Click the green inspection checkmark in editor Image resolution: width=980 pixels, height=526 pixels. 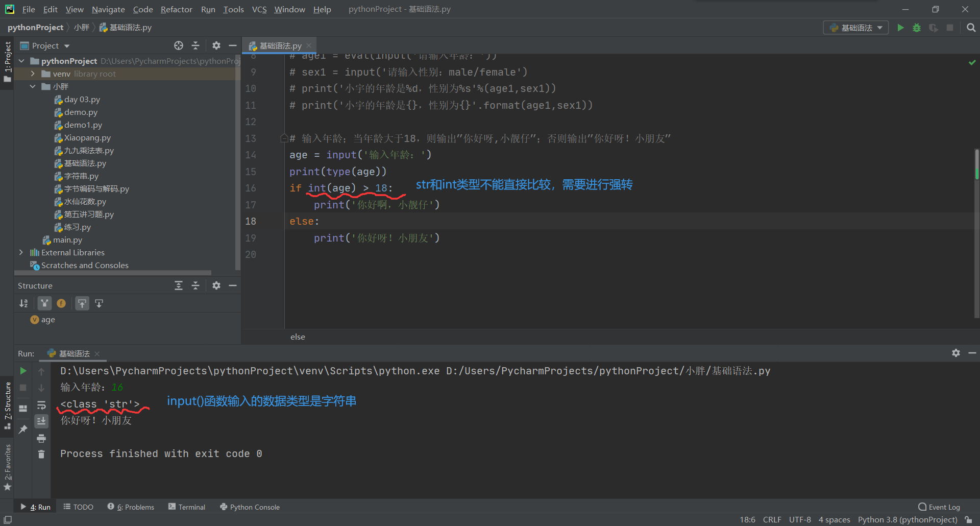[972, 62]
